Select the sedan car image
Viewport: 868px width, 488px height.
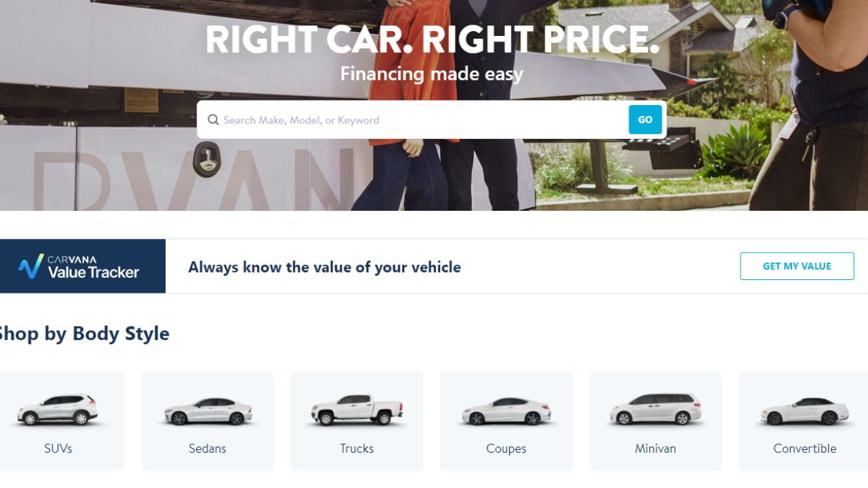208,411
